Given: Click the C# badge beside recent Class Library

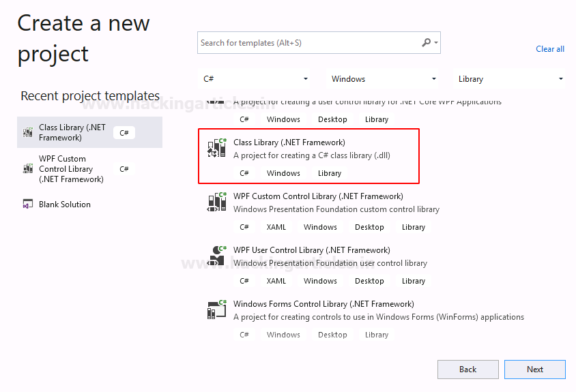Looking at the screenshot, I should [124, 133].
